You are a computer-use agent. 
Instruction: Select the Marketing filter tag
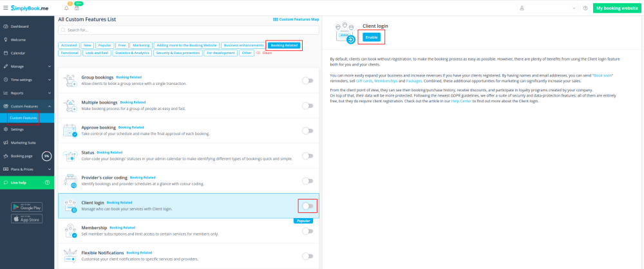pyautogui.click(x=141, y=46)
